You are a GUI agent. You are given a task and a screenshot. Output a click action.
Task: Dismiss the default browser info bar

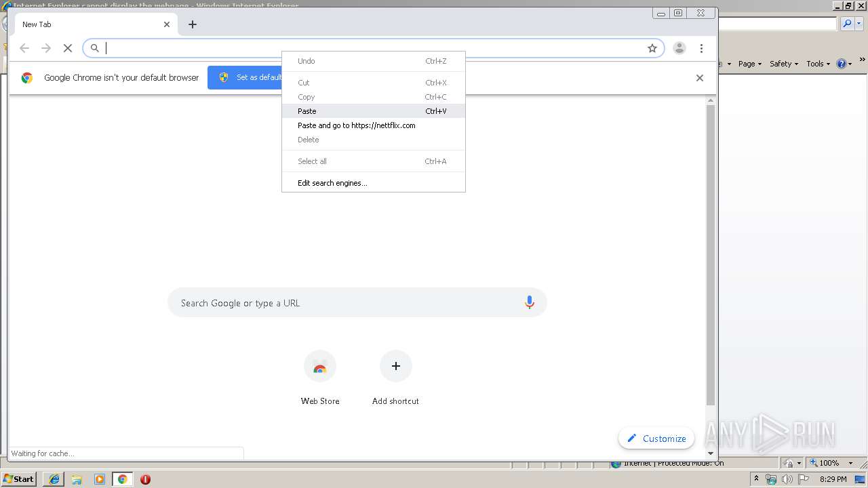point(700,78)
